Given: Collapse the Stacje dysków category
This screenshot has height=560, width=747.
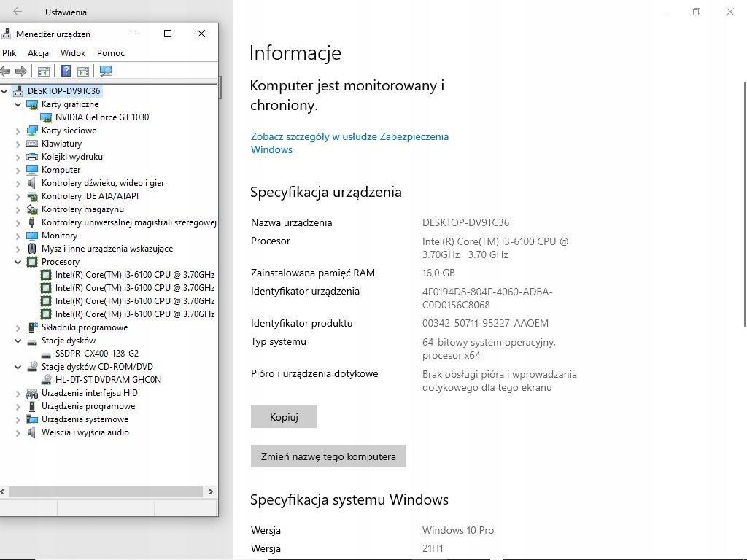Looking at the screenshot, I should pyautogui.click(x=18, y=341).
